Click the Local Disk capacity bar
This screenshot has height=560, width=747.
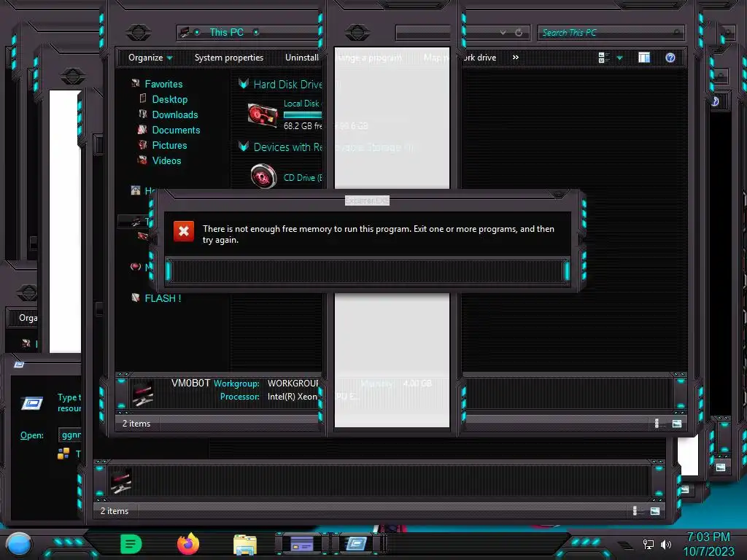click(x=303, y=114)
